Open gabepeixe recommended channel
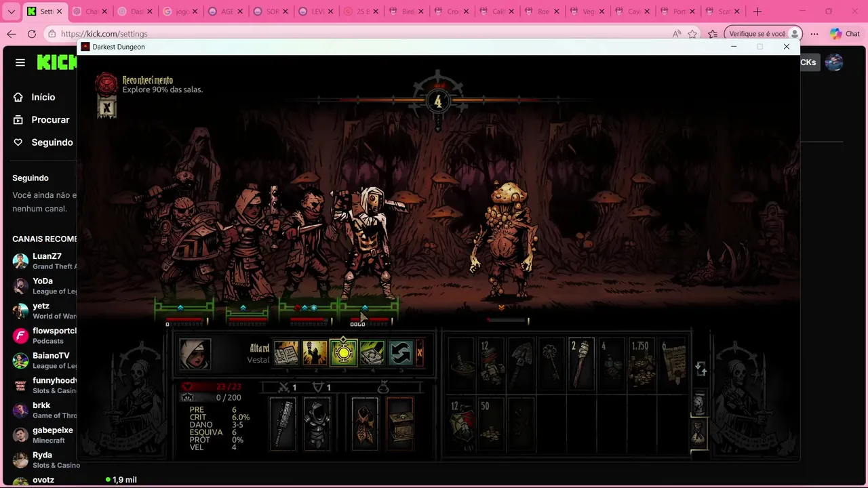The height and width of the screenshot is (488, 868). (44, 435)
